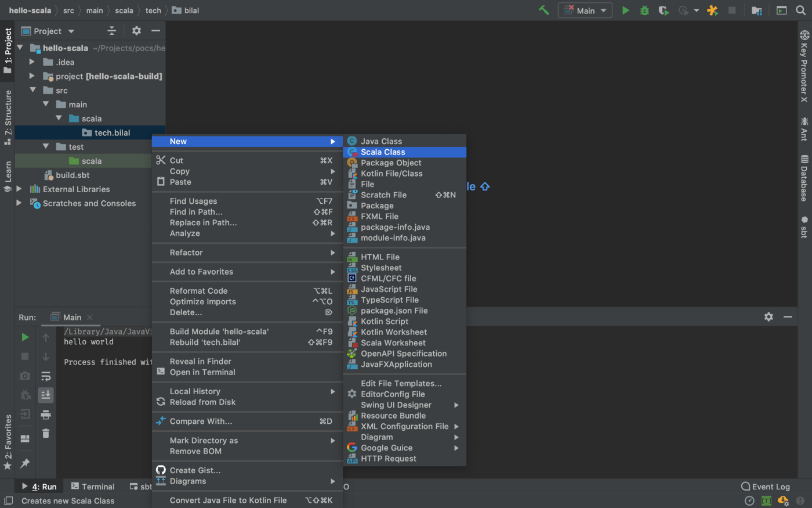
Task: Select Scala Class from New submenu
Action: (x=383, y=152)
